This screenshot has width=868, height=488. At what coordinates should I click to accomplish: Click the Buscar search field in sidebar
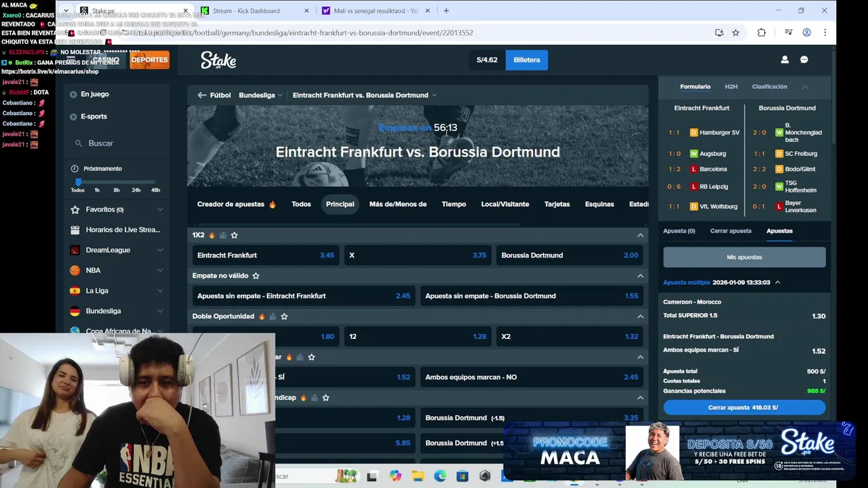[117, 144]
